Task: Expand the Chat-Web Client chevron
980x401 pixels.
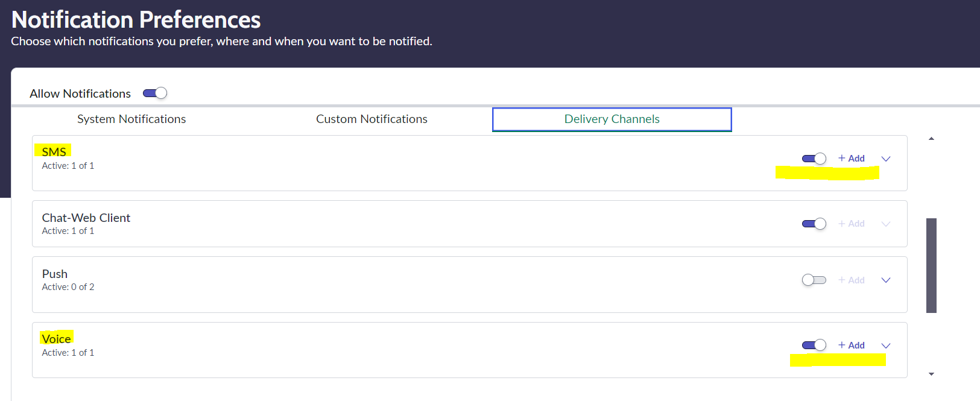Action: click(886, 224)
